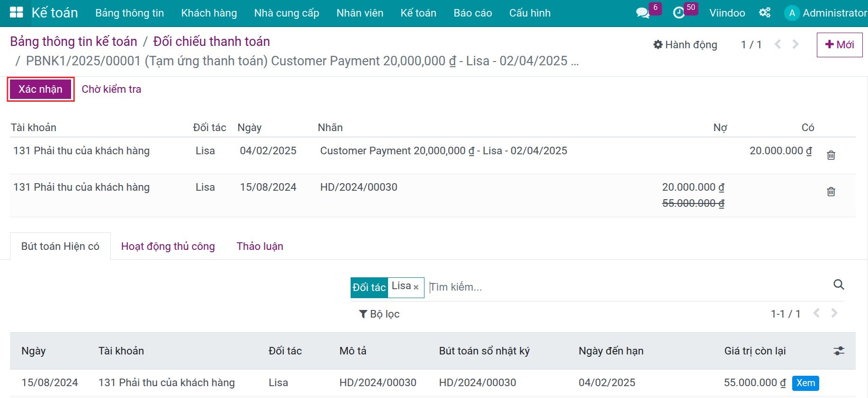The width and height of the screenshot is (868, 398).
Task: Click the Xem button for HD/2024/00030
Action: (805, 383)
